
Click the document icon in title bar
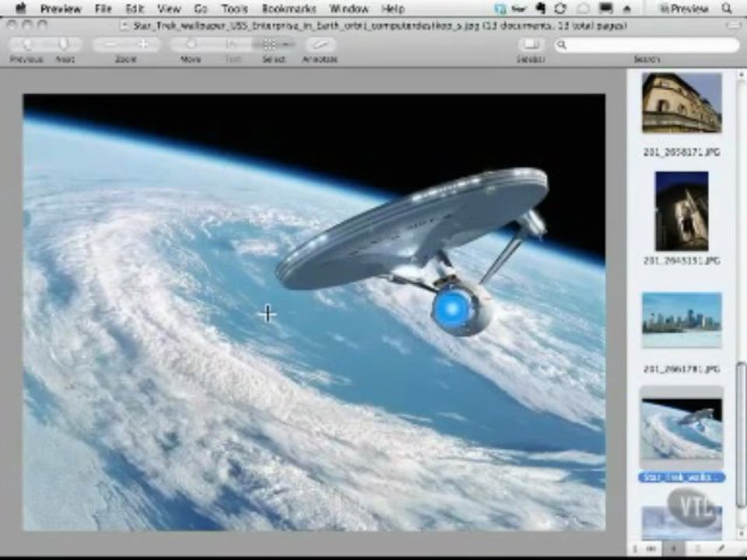(x=124, y=26)
